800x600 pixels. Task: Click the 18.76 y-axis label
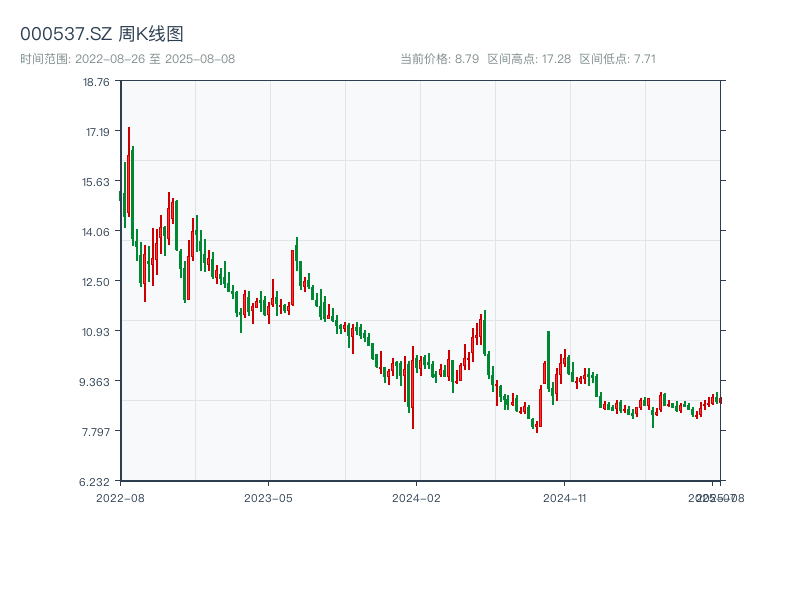[97, 82]
